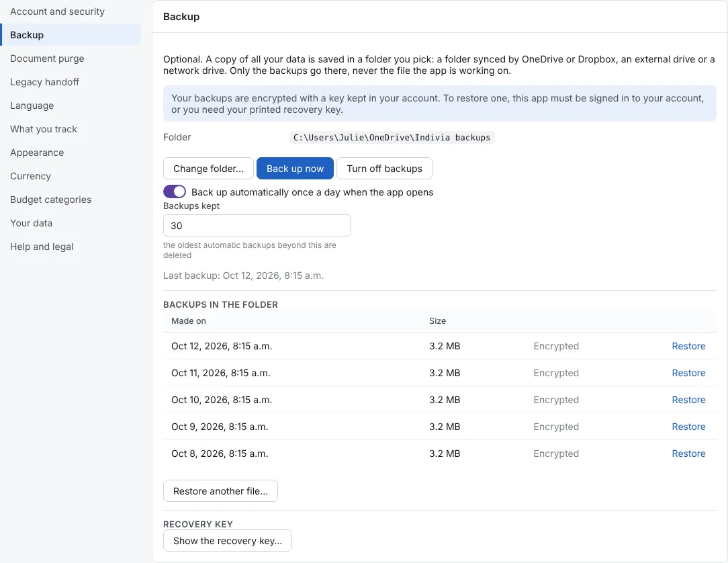Click Show the recovery key... button
Image resolution: width=728 pixels, height=563 pixels.
pos(228,541)
